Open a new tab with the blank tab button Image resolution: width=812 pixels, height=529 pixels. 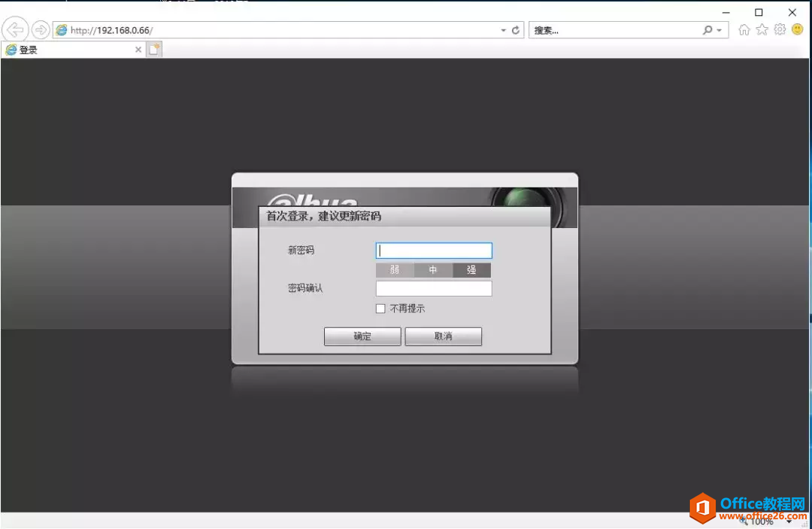coord(154,50)
